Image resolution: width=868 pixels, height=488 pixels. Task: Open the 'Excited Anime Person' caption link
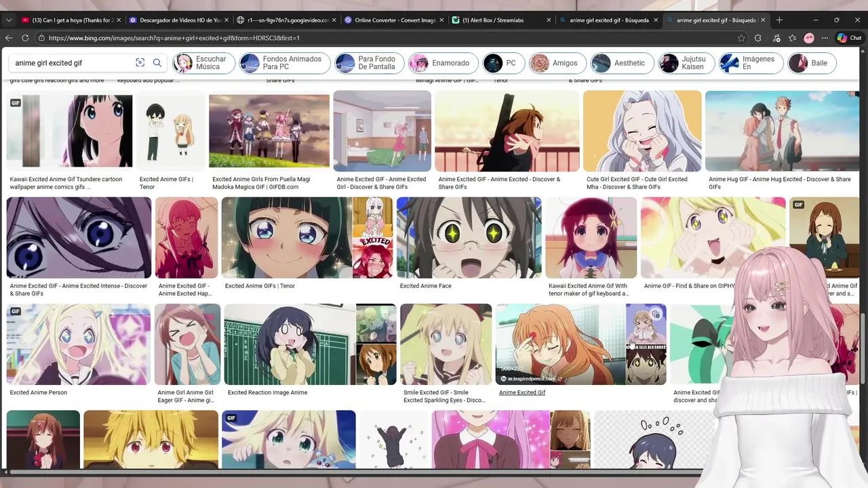pyautogui.click(x=38, y=392)
